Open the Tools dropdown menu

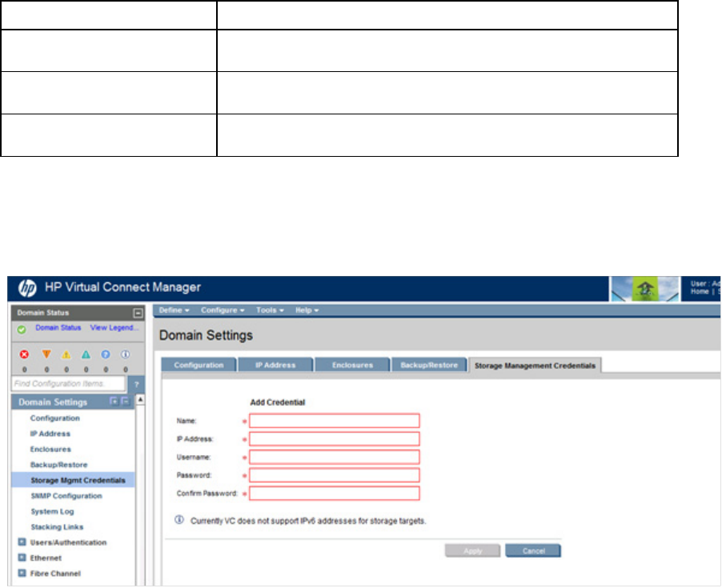pos(270,310)
